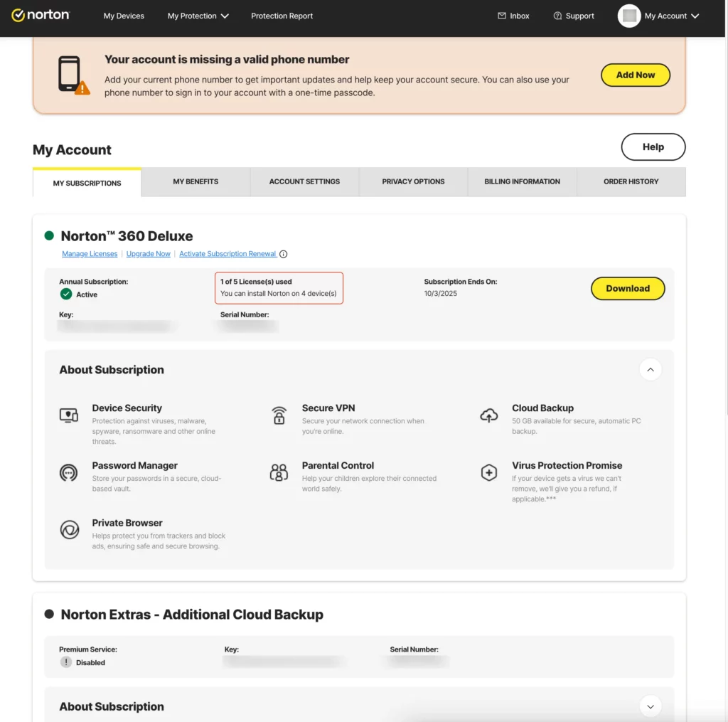Screen dimensions: 728x722
Task: Click install Norton on 4 device(s) text
Action: 278,294
